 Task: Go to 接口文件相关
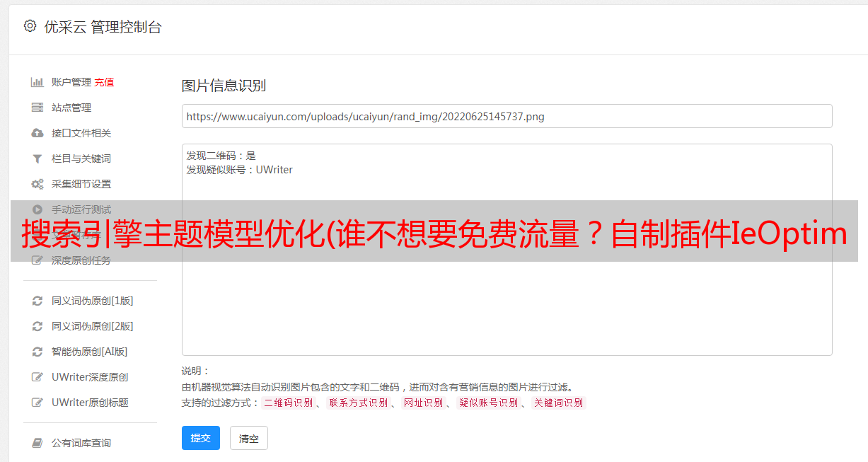tap(81, 133)
